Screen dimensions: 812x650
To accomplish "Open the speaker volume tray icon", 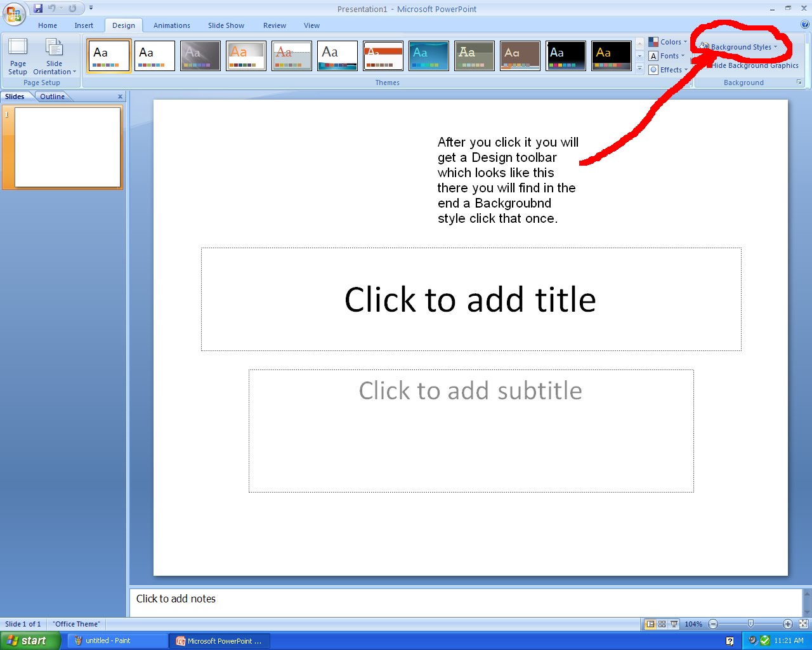I will click(752, 640).
